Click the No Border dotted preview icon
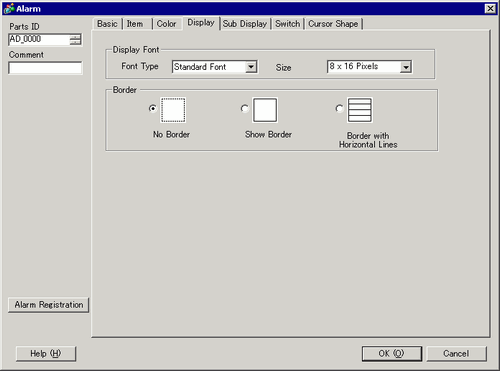The width and height of the screenshot is (500, 371). 173,110
